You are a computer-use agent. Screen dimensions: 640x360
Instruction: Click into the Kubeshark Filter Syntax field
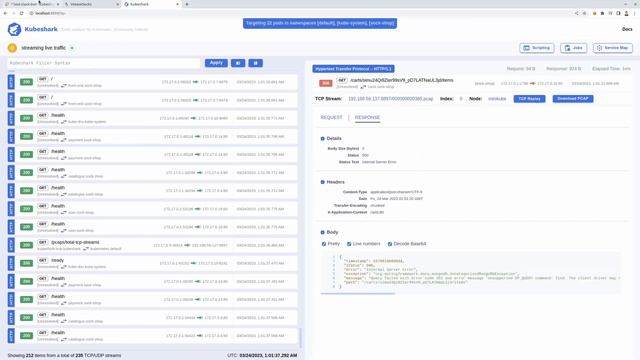point(104,63)
